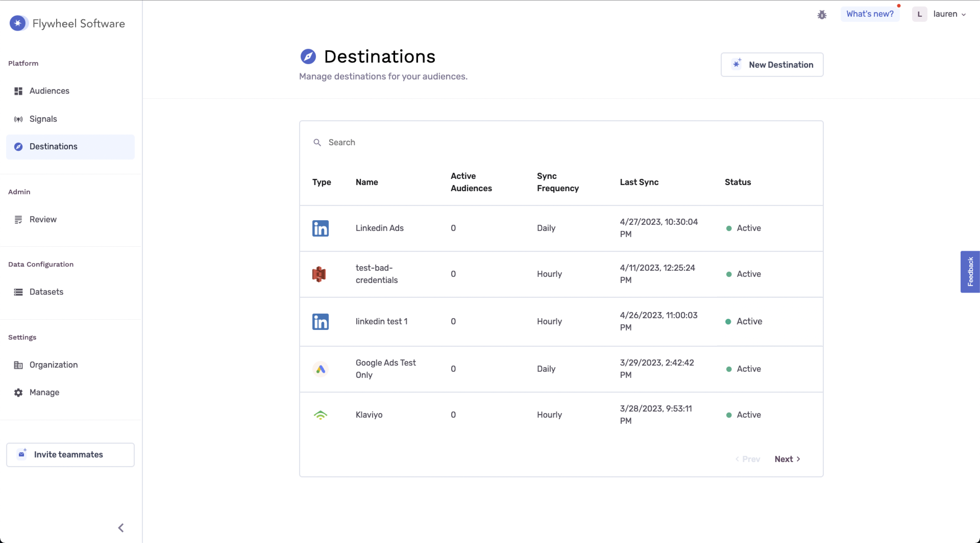Click Active status of linkedin test 1
This screenshot has width=980, height=543.
tap(744, 322)
